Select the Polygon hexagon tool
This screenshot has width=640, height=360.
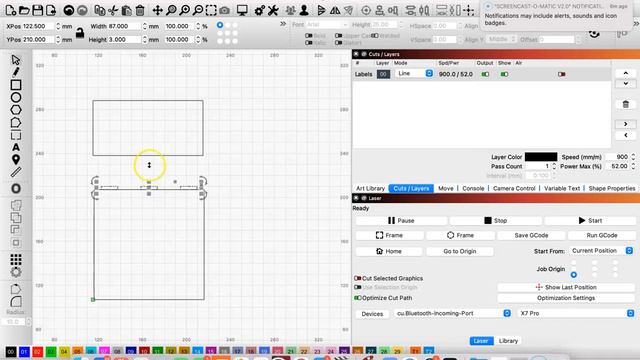coord(16,110)
